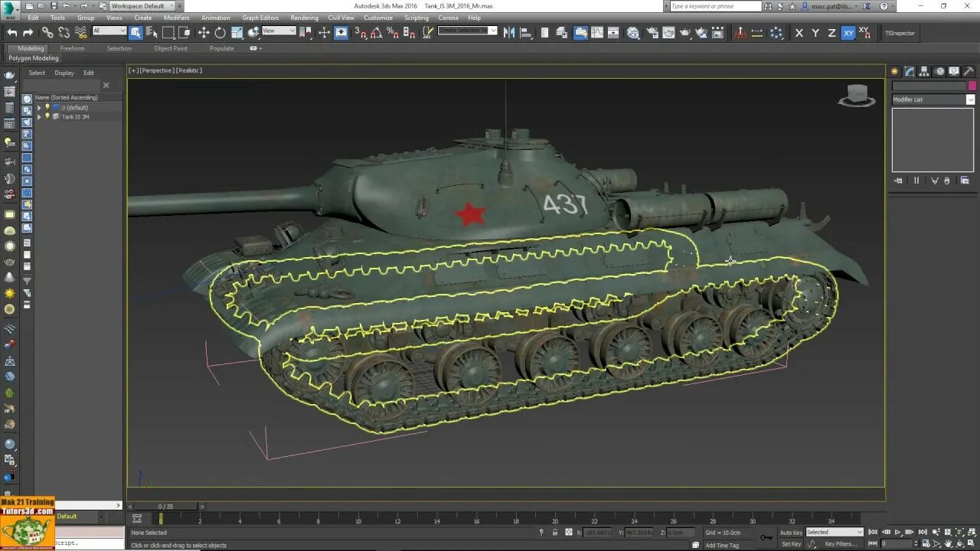Open the Workspace: Default dropdown

tap(142, 5)
